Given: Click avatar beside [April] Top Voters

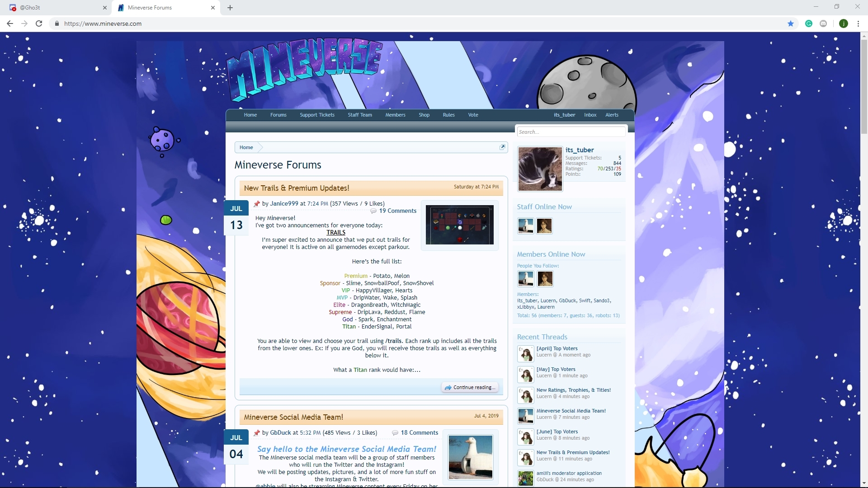Looking at the screenshot, I should click(x=525, y=353).
